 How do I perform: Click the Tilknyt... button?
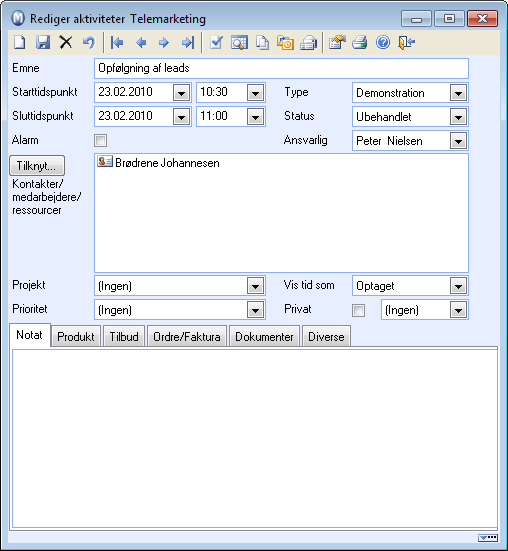coord(37,166)
